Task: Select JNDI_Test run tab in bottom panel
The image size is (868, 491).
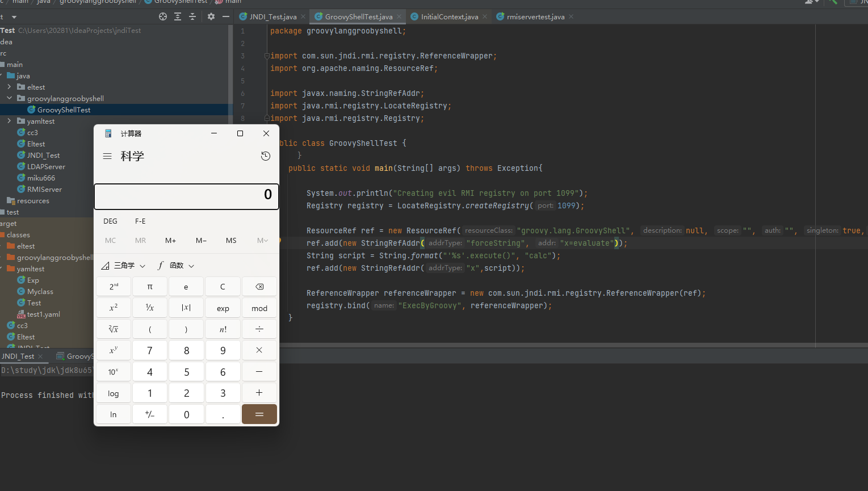Action: point(18,356)
